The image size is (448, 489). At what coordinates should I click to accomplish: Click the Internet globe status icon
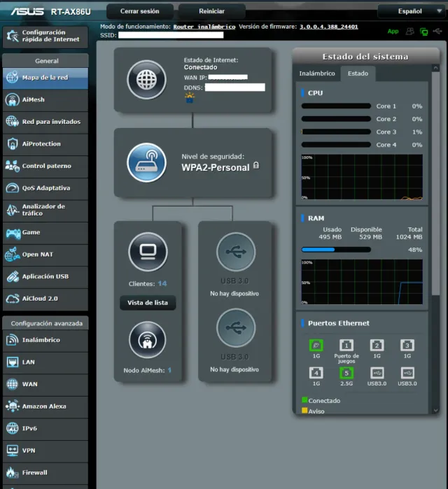tap(146, 80)
